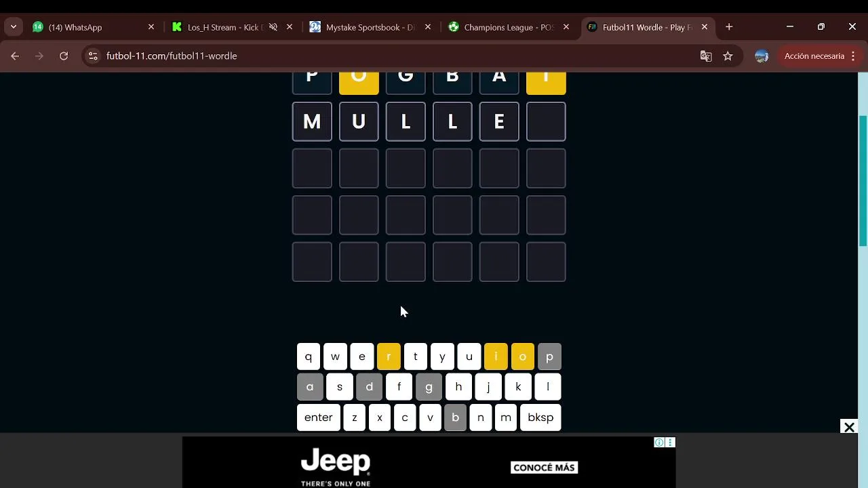868x488 pixels.
Task: Tap the yellow r key
Action: tap(389, 357)
